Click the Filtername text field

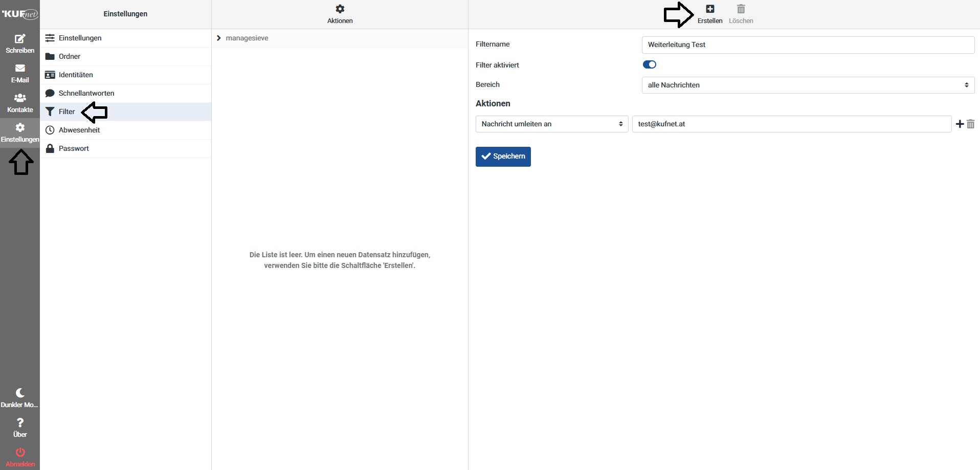808,45
